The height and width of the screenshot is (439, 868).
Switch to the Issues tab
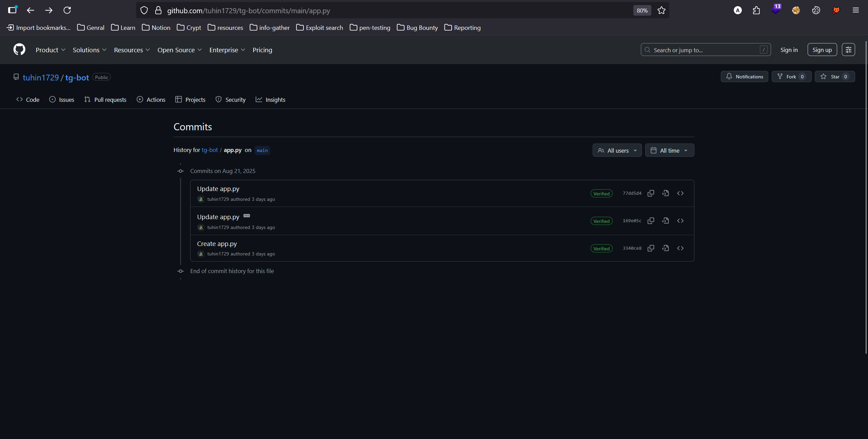[62, 100]
